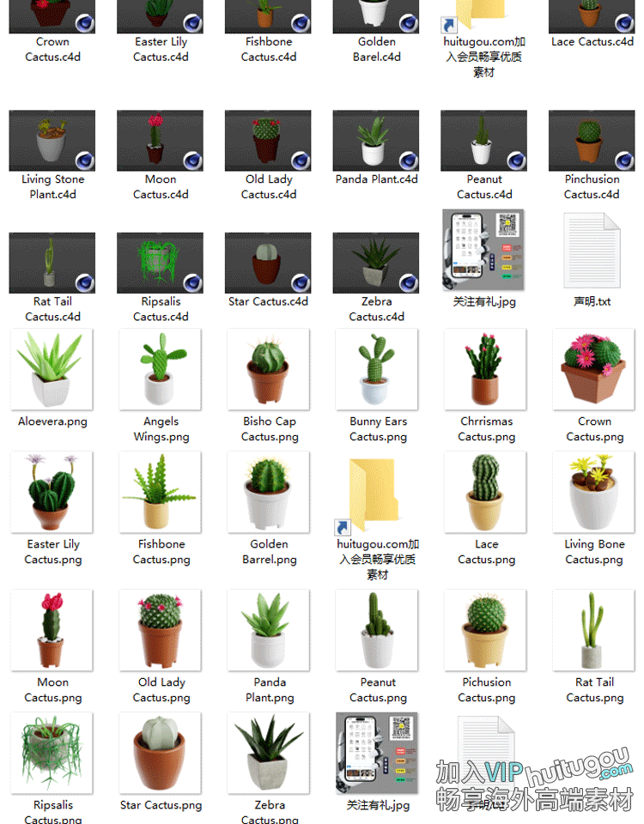Select the Living Bone Cactus.png thumbnail
This screenshot has height=824, width=644.
click(593, 492)
